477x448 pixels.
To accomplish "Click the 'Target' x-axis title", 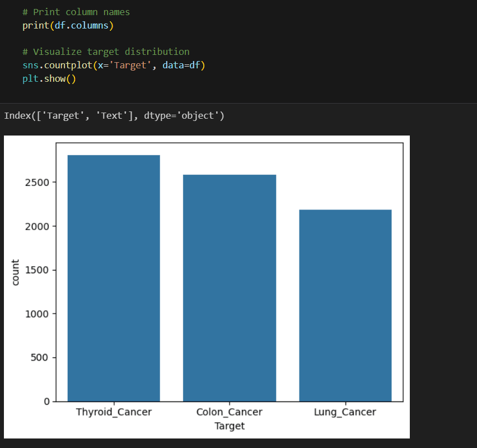I will coord(230,426).
